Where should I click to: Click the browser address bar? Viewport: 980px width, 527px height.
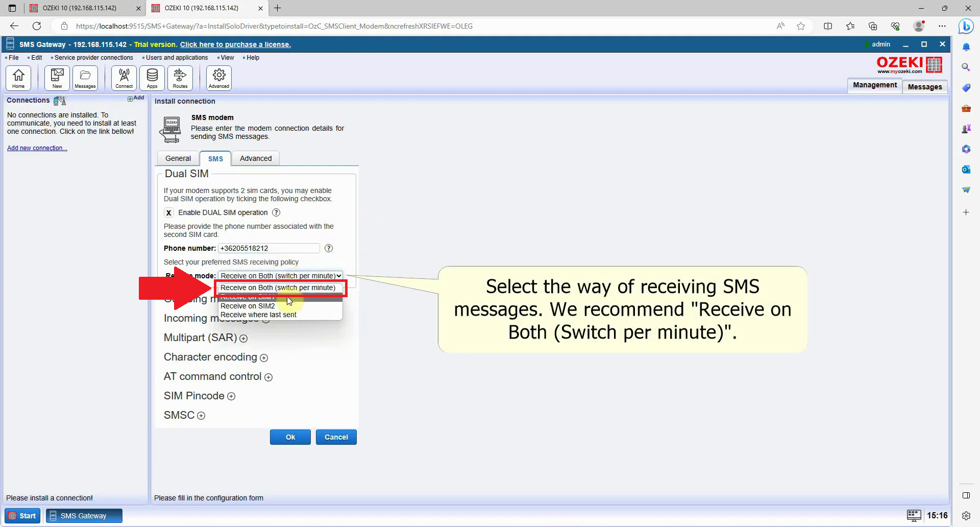pyautogui.click(x=408, y=26)
